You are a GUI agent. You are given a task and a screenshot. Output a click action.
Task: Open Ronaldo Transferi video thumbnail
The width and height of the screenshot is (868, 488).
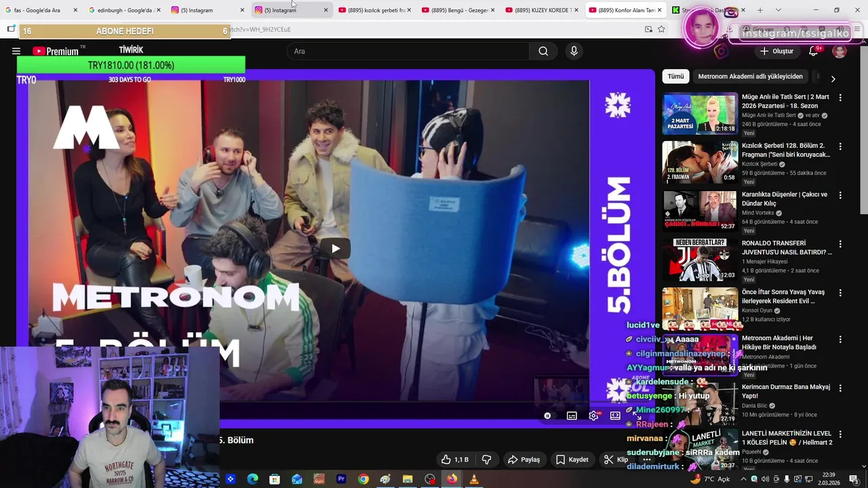[x=700, y=260]
